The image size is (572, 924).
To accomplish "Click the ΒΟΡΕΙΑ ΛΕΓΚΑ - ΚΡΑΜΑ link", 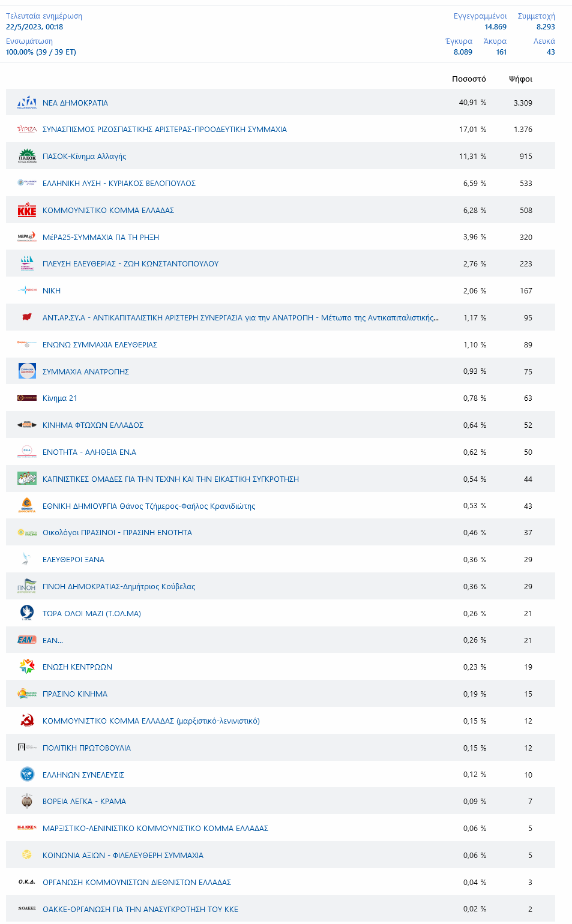I will 84,802.
